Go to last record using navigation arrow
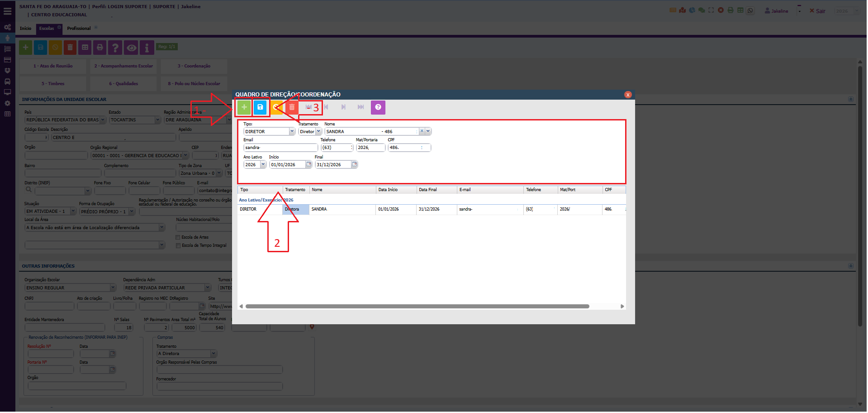 360,107
